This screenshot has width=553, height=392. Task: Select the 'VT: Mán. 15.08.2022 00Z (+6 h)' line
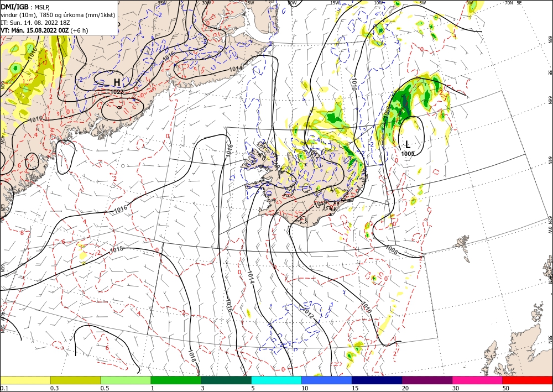[x=44, y=30]
